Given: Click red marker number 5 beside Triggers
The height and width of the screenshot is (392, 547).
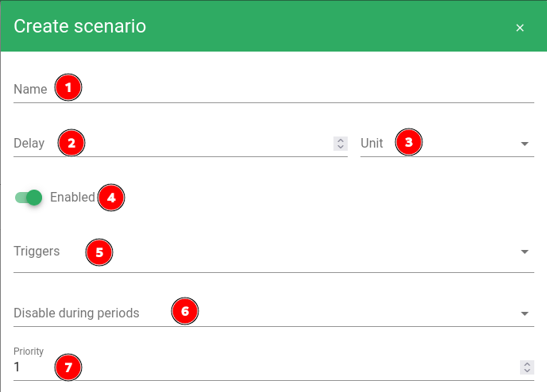Looking at the screenshot, I should (x=99, y=252).
